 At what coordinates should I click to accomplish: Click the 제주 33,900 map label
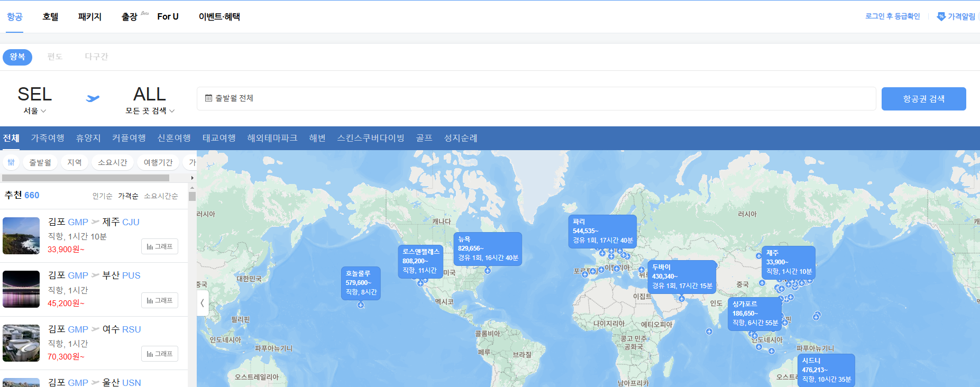tap(789, 262)
